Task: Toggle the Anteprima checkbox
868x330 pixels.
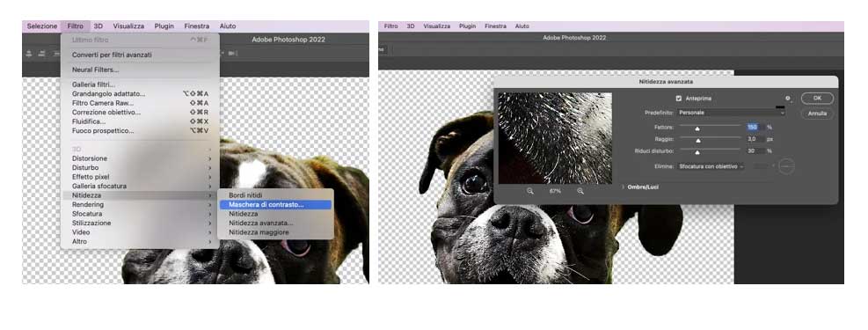Action: (679, 98)
